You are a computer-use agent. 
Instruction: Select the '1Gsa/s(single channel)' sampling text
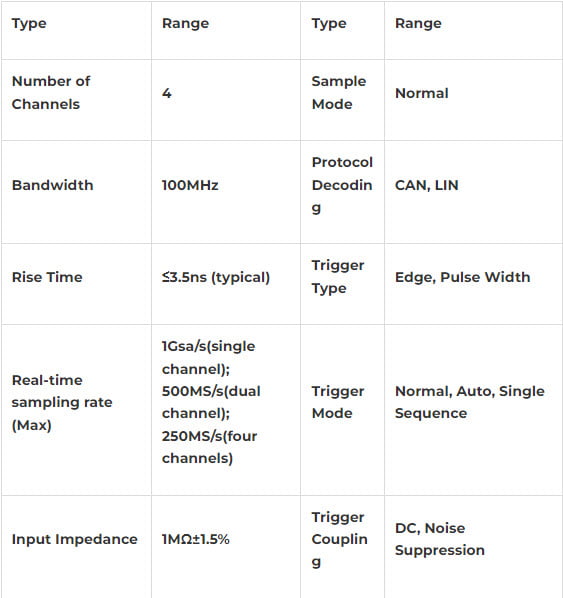click(x=208, y=358)
